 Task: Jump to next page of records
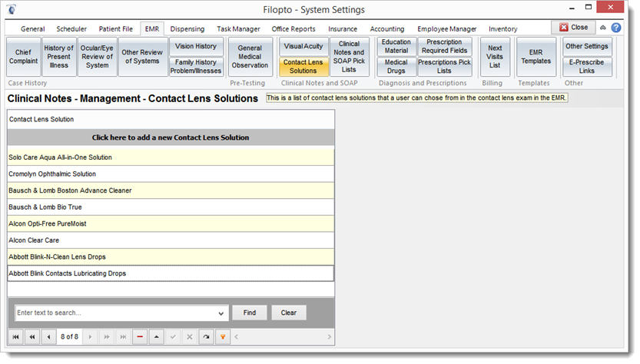pos(107,336)
